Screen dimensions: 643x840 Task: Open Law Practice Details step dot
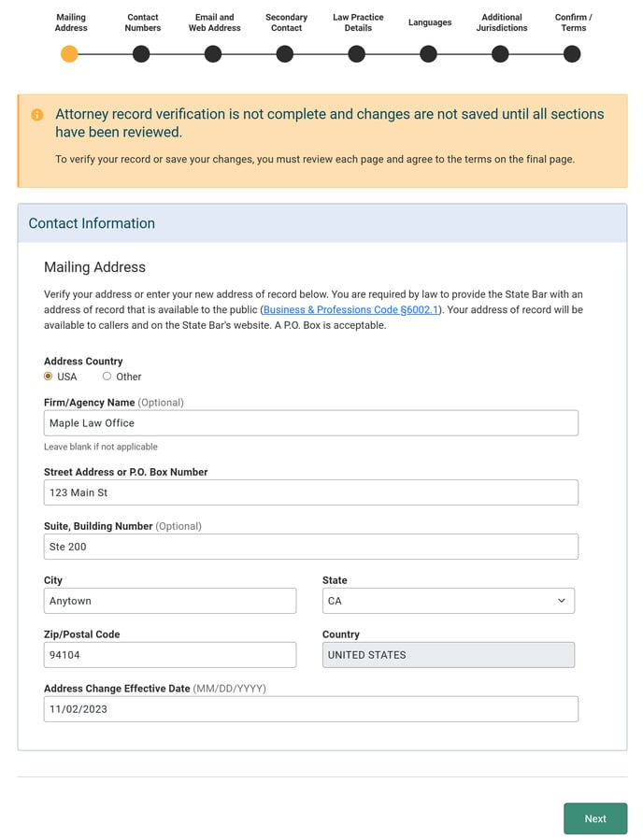357,54
